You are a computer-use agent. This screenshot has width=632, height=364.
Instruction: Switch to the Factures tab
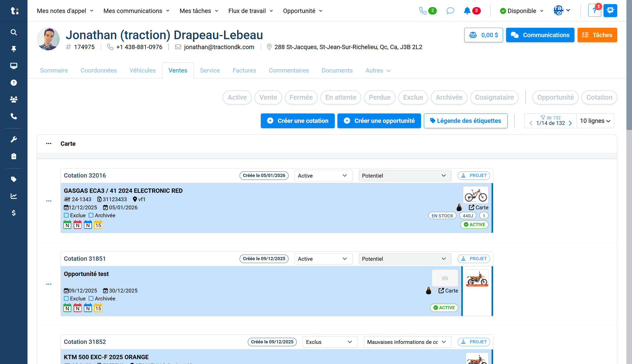click(244, 70)
